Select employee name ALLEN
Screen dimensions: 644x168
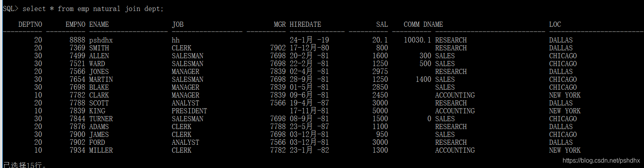pyautogui.click(x=99, y=56)
